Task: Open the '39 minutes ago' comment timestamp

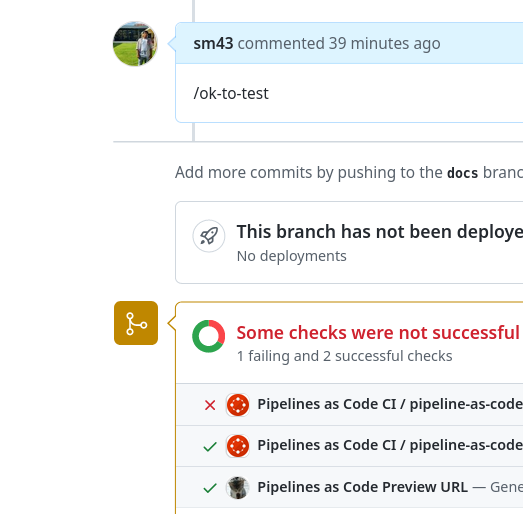Action: click(385, 43)
